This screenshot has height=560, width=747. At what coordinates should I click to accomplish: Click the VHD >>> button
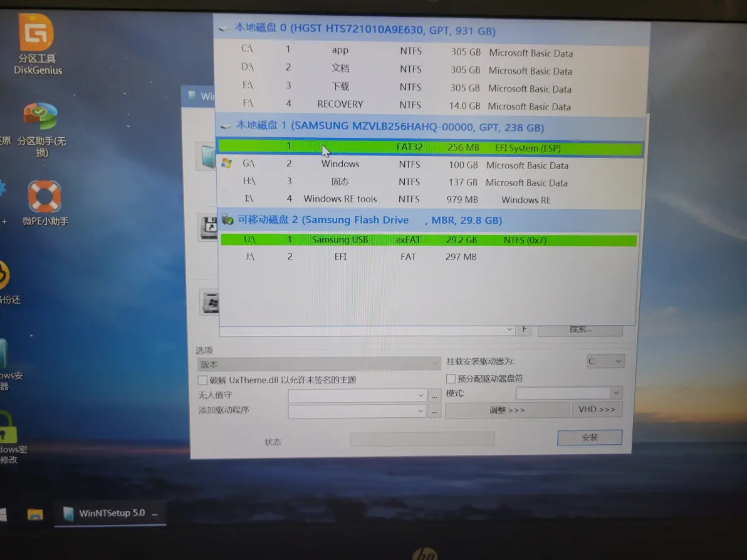[x=597, y=410]
